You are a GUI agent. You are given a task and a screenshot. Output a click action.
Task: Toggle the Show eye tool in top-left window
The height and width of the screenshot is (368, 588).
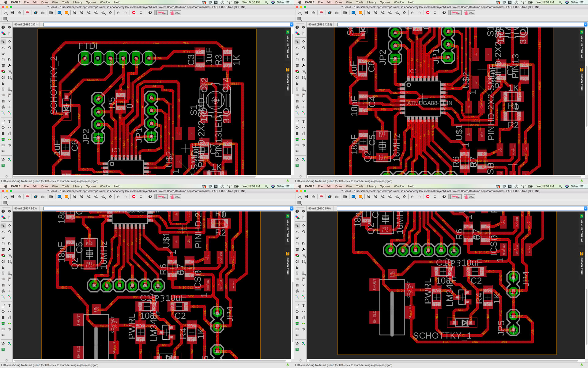coord(9,27)
